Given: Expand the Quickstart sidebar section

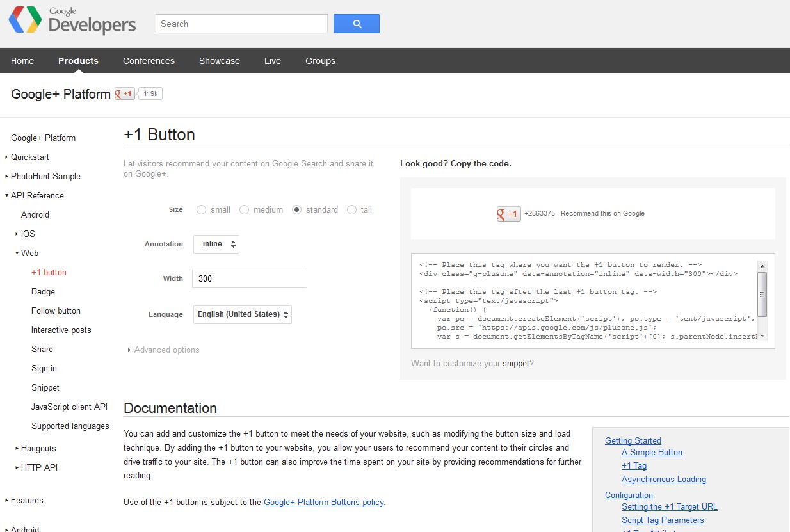Looking at the screenshot, I should tap(7, 157).
